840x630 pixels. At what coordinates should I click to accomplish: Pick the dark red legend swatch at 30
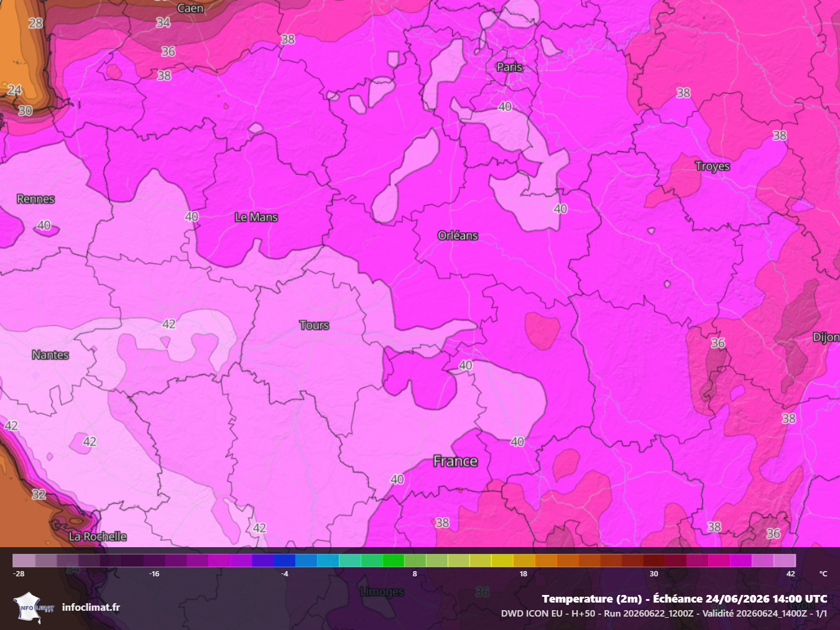click(x=654, y=561)
